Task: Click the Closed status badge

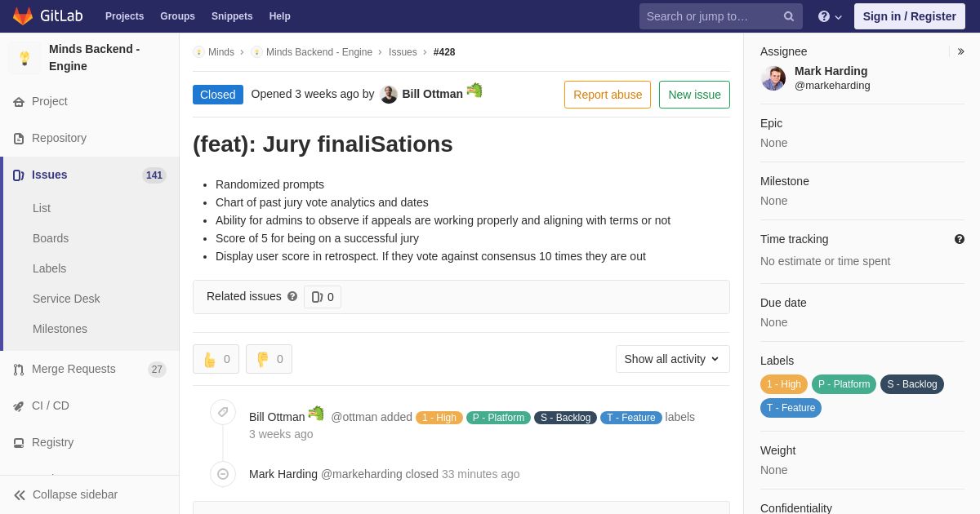Action: click(x=218, y=95)
